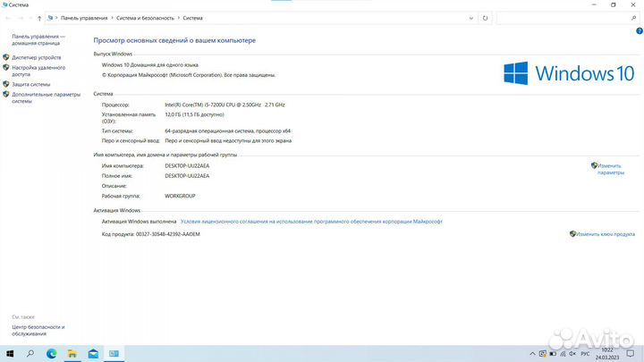Open network status tray icon
The width and height of the screenshot is (644, 362).
point(563,354)
